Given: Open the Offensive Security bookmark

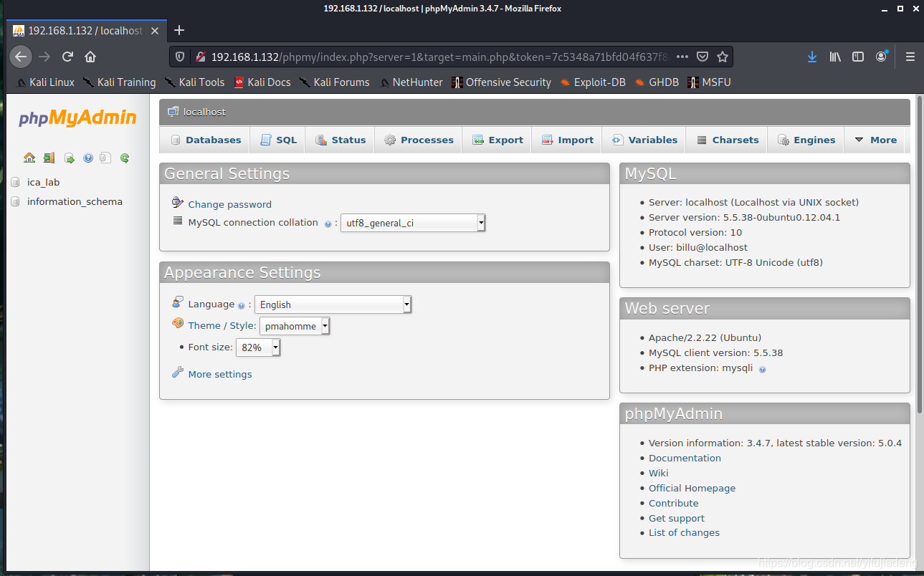Looking at the screenshot, I should [501, 82].
